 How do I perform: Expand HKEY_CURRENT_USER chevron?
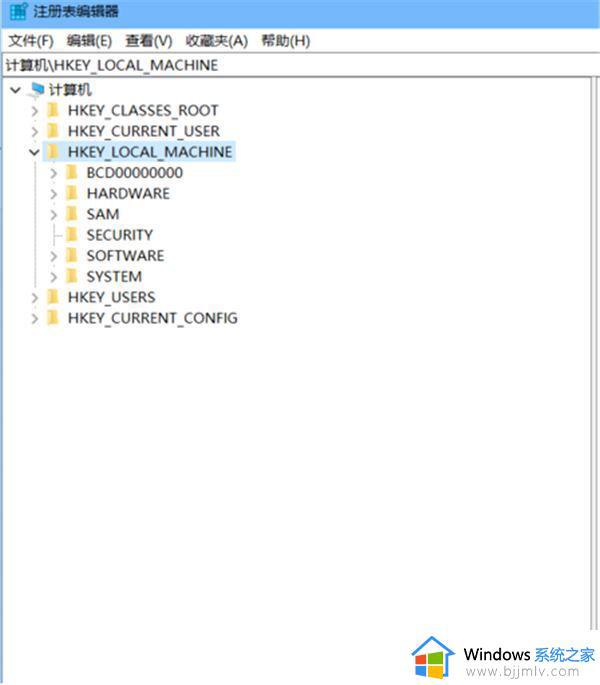click(x=35, y=131)
